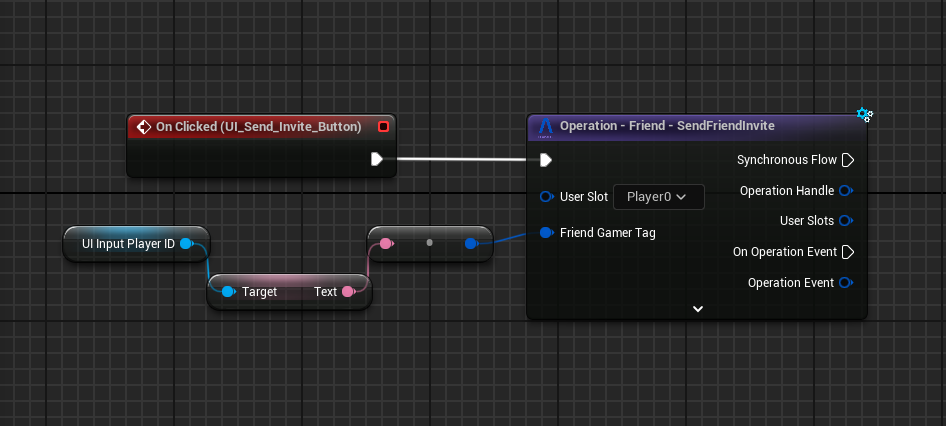This screenshot has height=426, width=946.
Task: Click the Target input pin
Action: [228, 292]
